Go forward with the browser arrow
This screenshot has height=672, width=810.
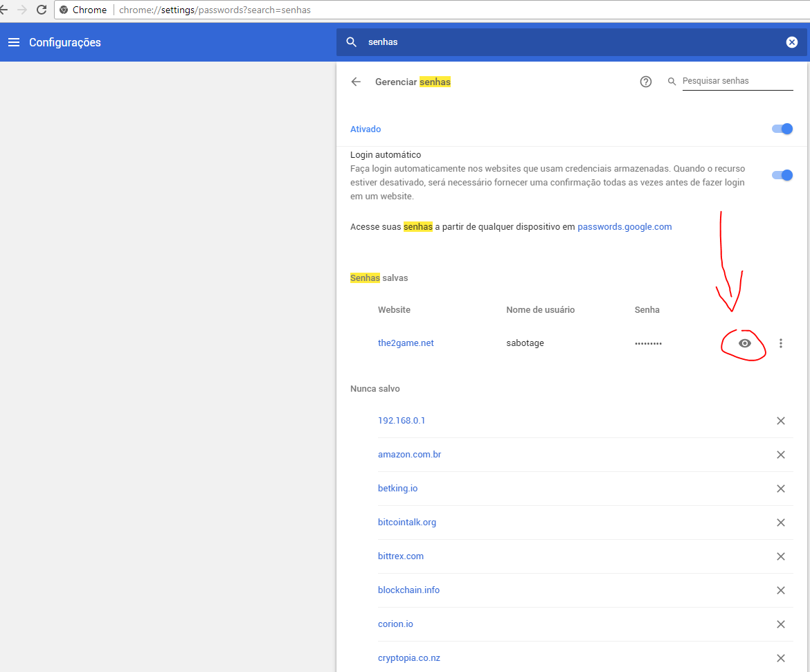[22, 10]
